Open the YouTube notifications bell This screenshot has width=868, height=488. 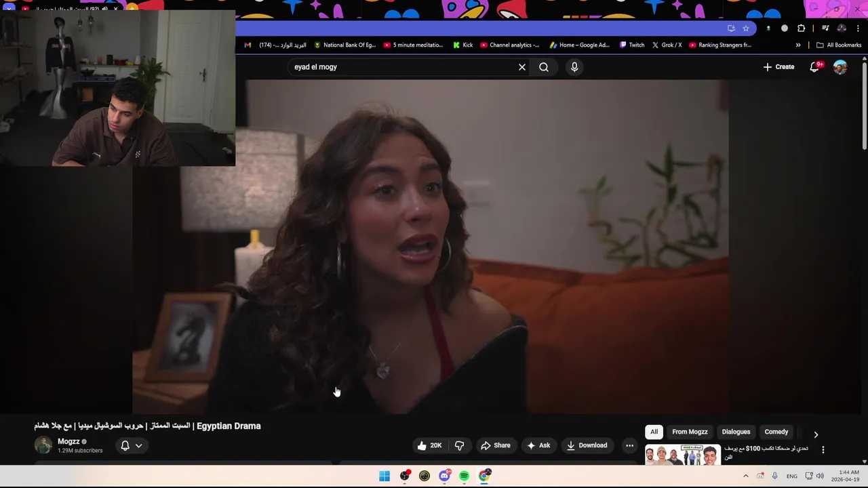point(815,66)
